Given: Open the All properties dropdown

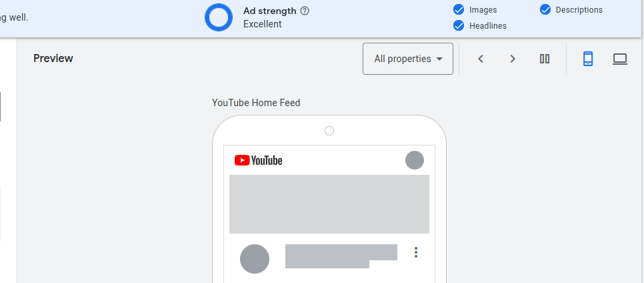Looking at the screenshot, I should pos(408,59).
